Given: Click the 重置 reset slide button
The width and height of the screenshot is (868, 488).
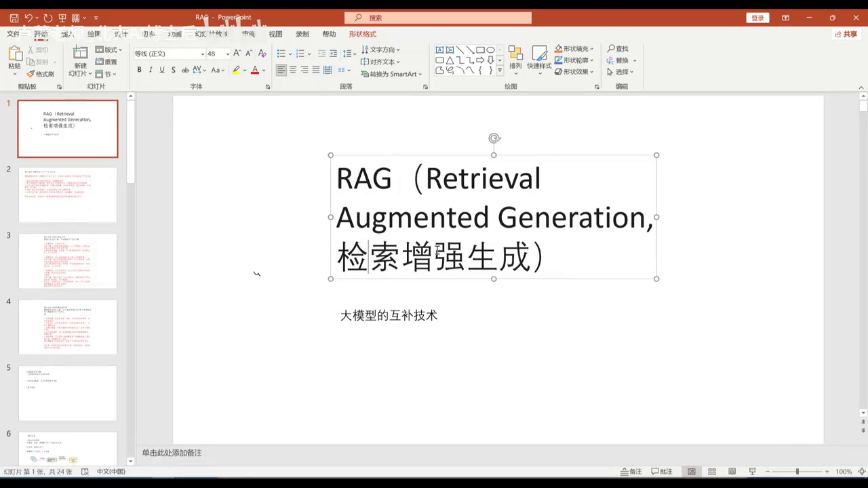Looking at the screenshot, I should click(106, 62).
